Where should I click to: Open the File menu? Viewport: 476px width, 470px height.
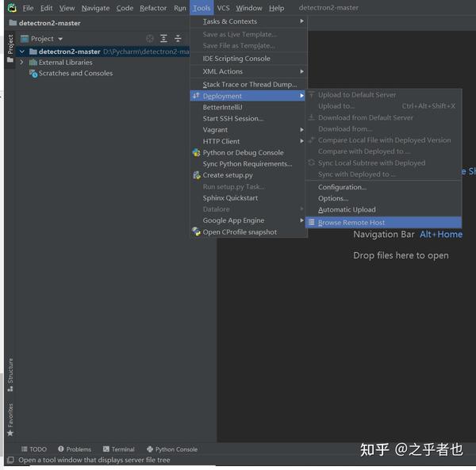[x=28, y=8]
